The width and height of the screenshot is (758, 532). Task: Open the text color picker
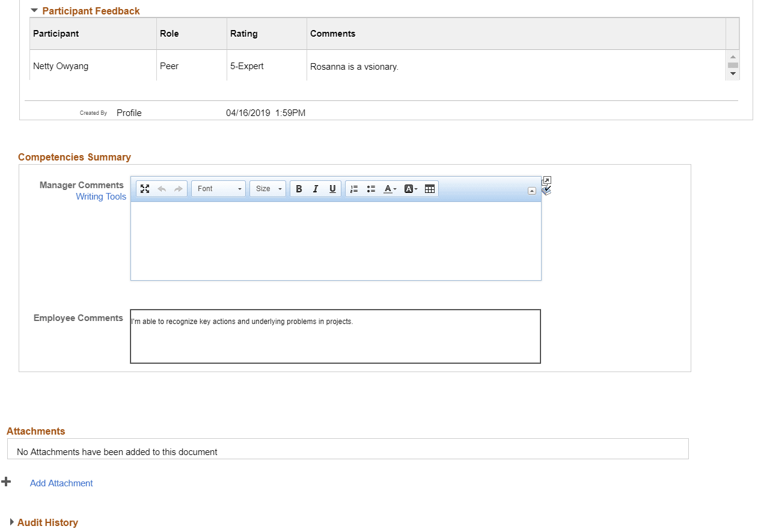(390, 188)
